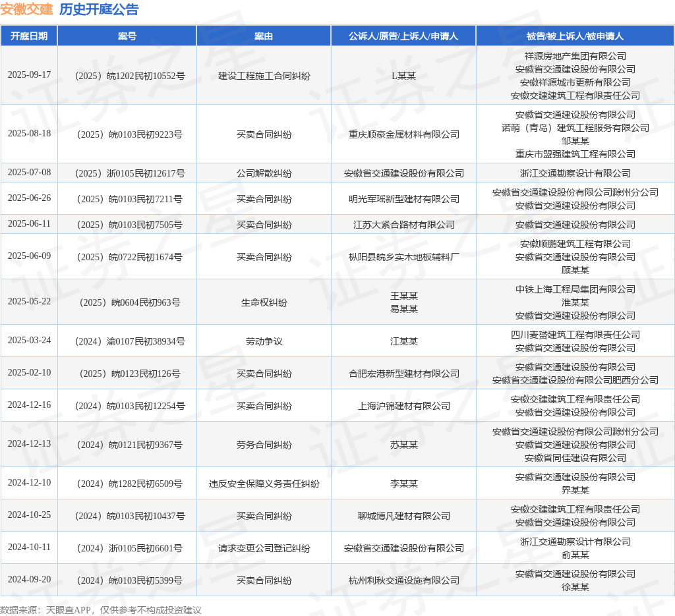Click defendant 浙江交通勘察设计有限公司 in 2025-07-08 row
Viewport: 675px width, 616px height.
click(575, 173)
